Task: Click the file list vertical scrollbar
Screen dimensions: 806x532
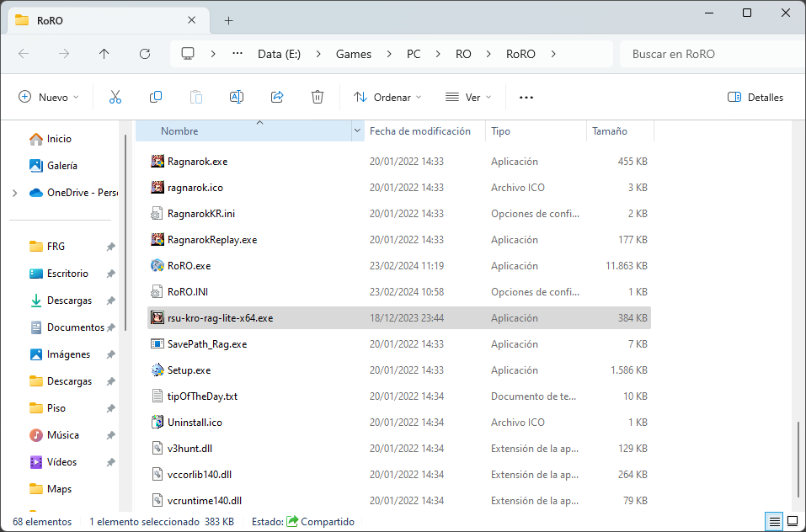Action: 797,459
